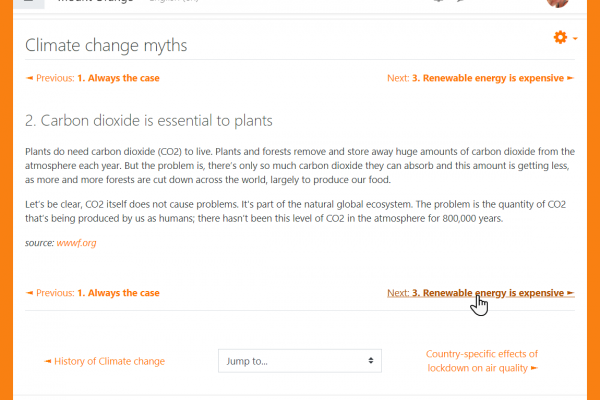Image resolution: width=600 pixels, height=400 pixels.
Task: Visit the wwwf.org source link
Action: tap(76, 243)
